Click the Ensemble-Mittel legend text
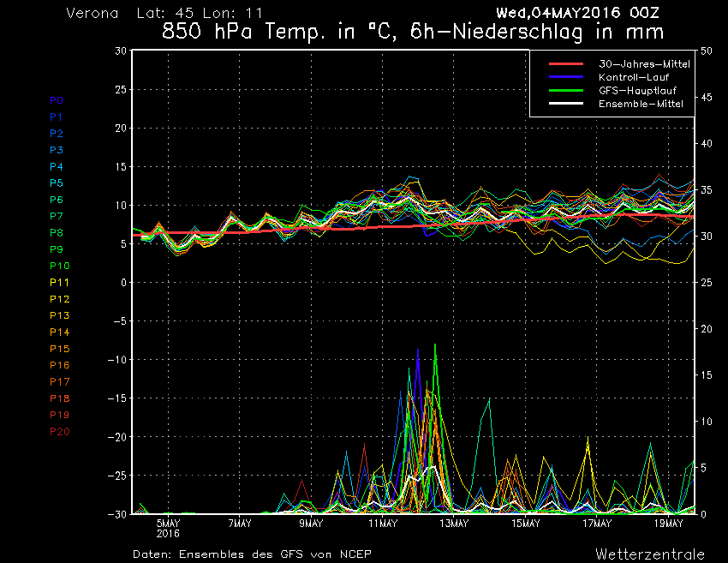This screenshot has width=728, height=563. [641, 104]
